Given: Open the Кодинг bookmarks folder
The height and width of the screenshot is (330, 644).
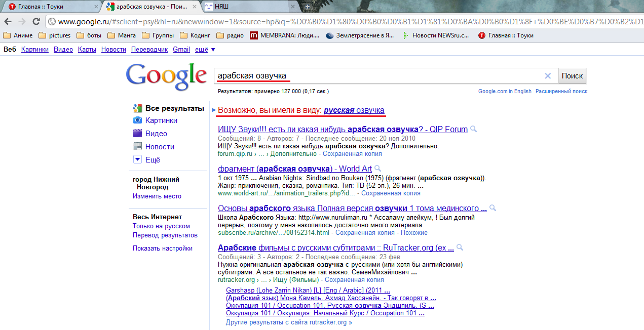Looking at the screenshot, I should tap(195, 35).
